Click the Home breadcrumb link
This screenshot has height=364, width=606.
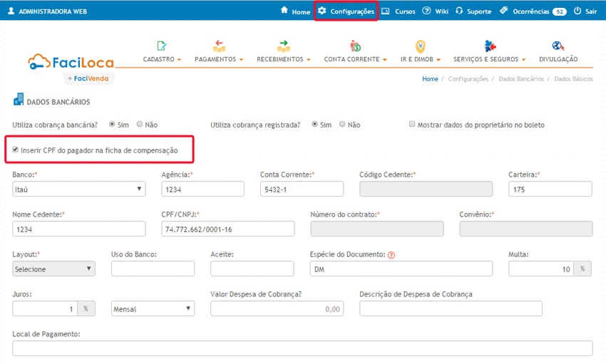point(430,79)
